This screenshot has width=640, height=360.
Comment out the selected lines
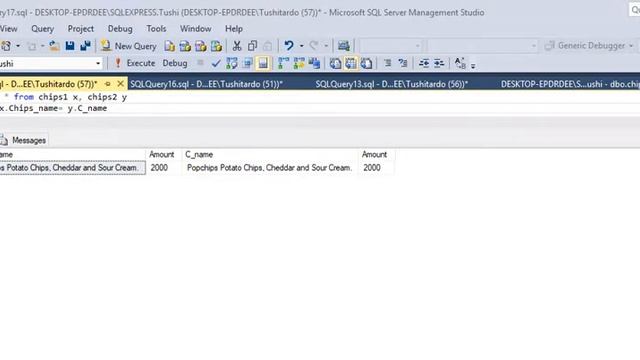pos(387,63)
